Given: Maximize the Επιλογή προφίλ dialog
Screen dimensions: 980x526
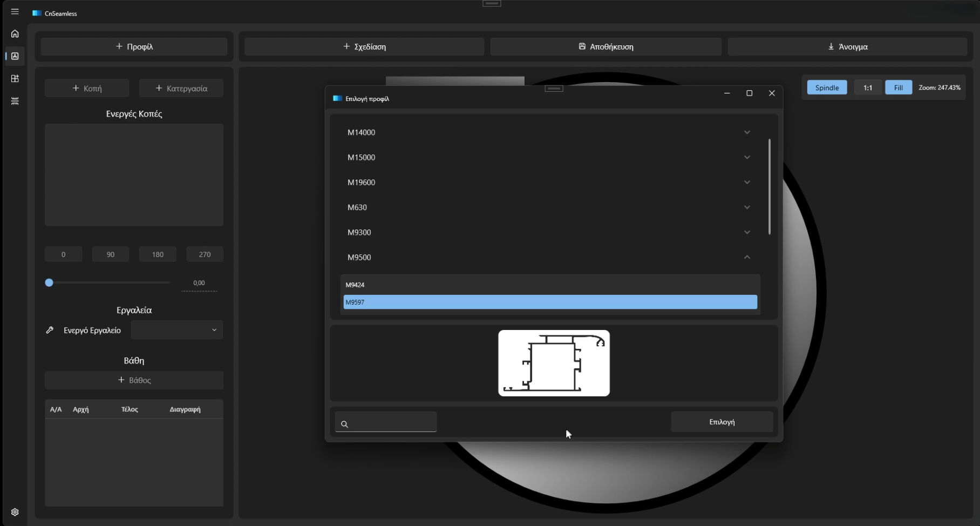Looking at the screenshot, I should [x=749, y=93].
